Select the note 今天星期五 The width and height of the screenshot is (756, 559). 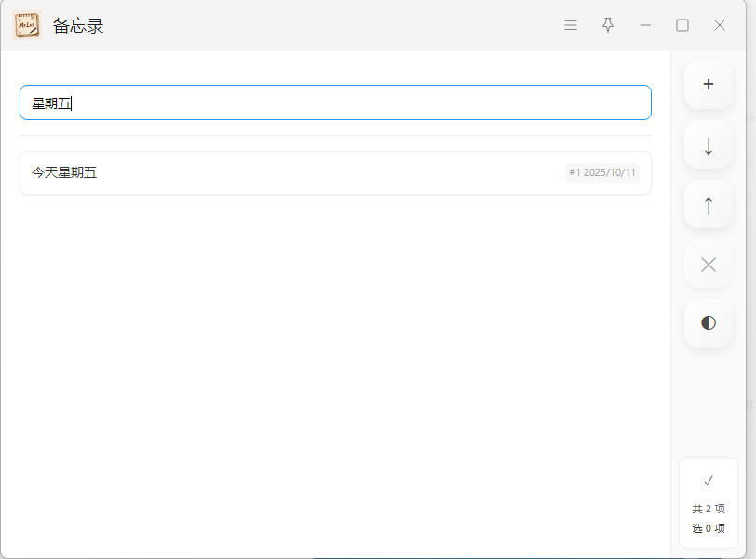click(279, 172)
